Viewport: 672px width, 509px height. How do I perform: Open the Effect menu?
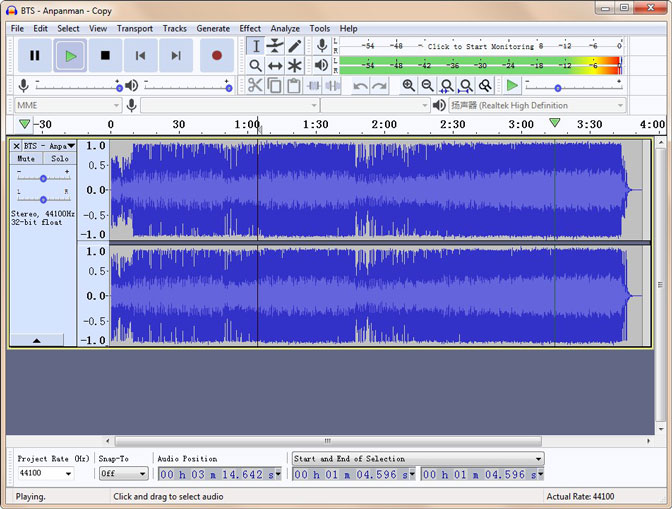tap(250, 29)
